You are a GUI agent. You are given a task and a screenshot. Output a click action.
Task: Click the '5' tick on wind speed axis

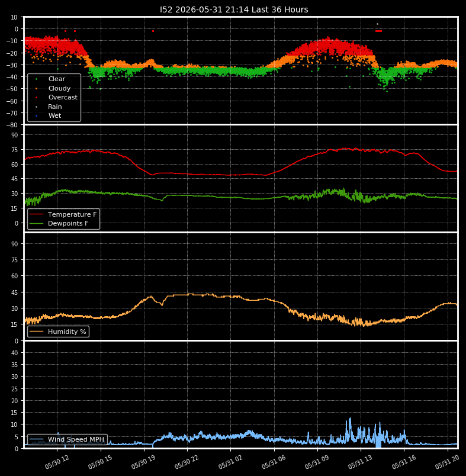coord(17,437)
